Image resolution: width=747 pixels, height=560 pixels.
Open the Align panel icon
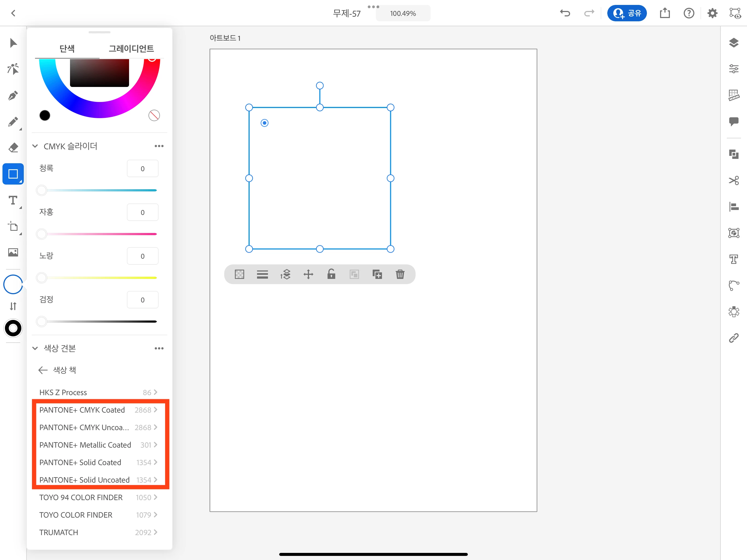point(734,206)
